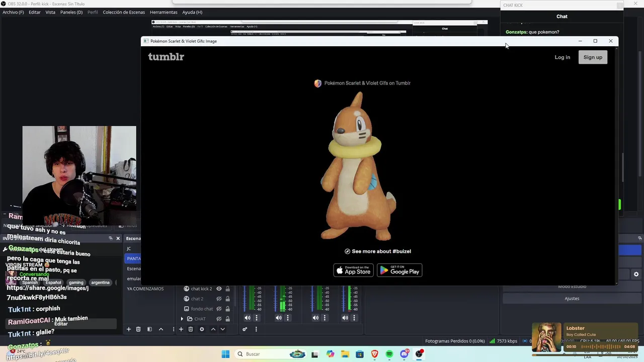Show the fondo chat source
The width and height of the screenshot is (644, 362).
(x=219, y=309)
